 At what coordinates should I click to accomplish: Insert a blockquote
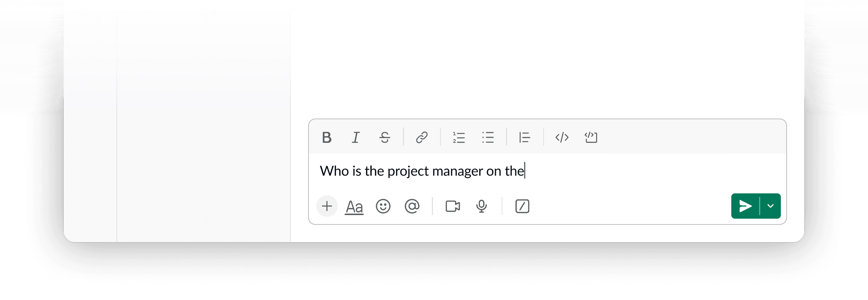point(524,137)
